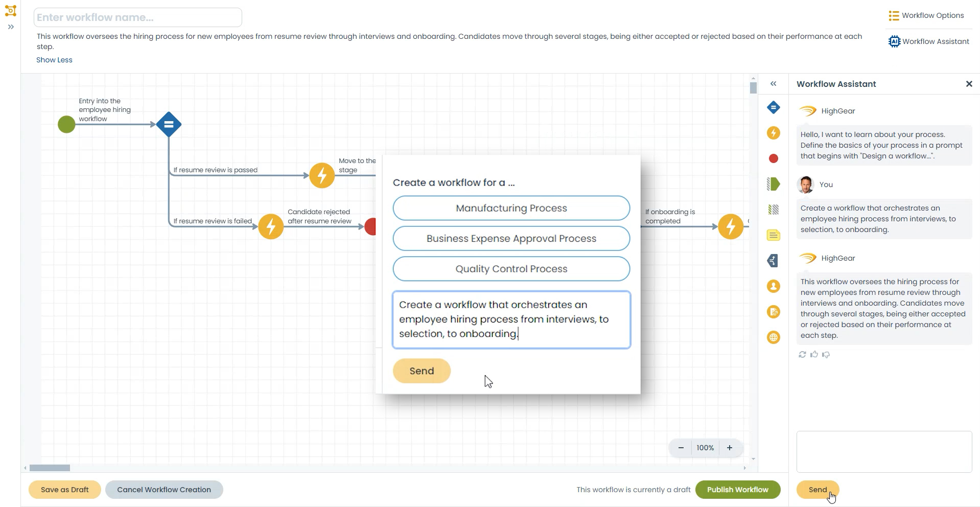Select the globe web step icon
Viewport: 980px width, 507px height.
click(x=774, y=337)
